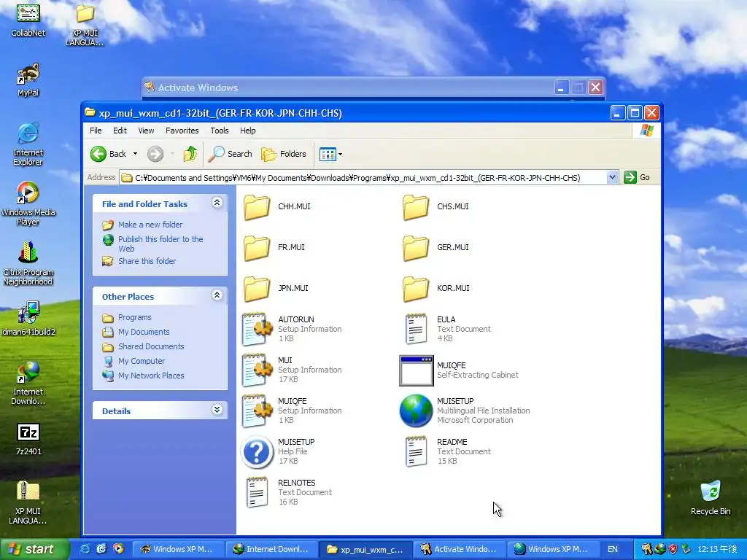Open the Edit menu
The image size is (747, 560).
[120, 131]
